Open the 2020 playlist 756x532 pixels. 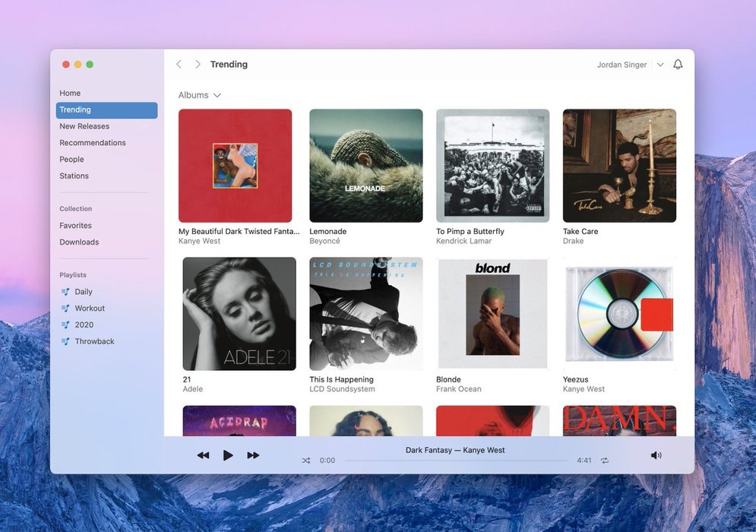click(84, 325)
